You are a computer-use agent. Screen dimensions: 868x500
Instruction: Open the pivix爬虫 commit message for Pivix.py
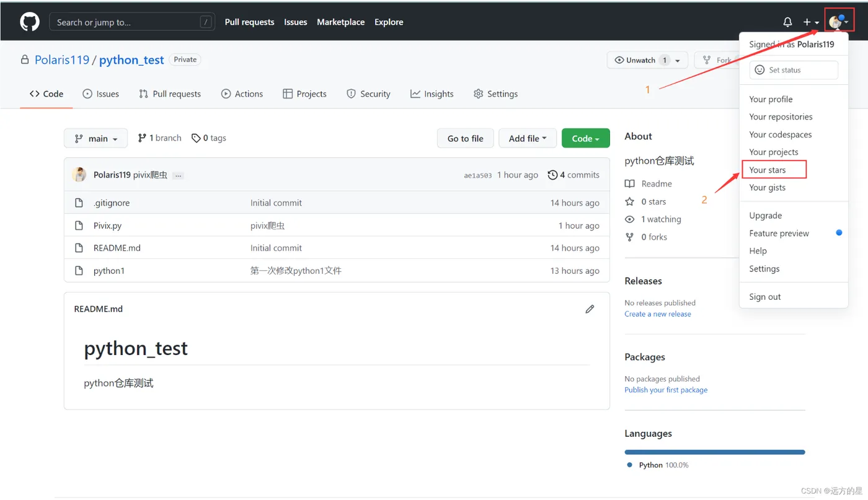(x=267, y=226)
